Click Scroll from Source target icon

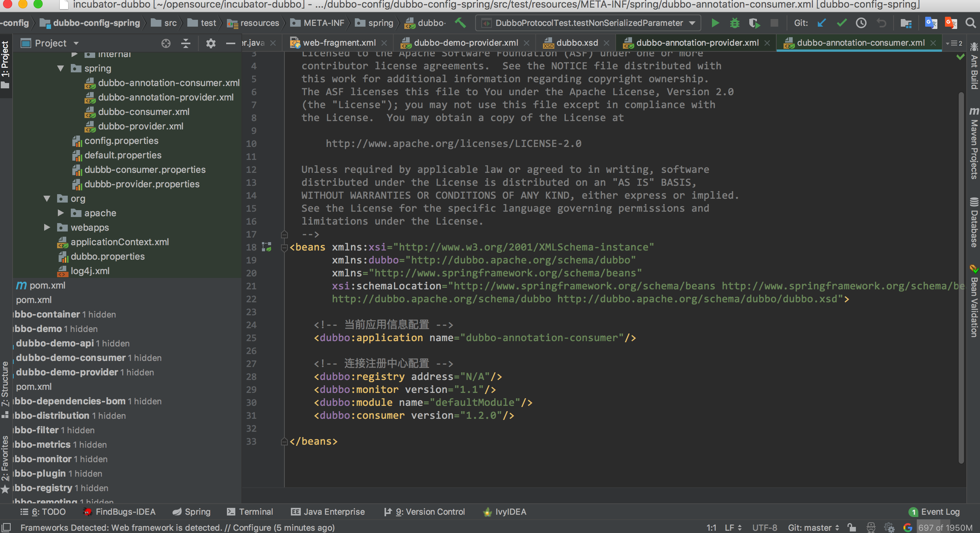tap(166, 43)
